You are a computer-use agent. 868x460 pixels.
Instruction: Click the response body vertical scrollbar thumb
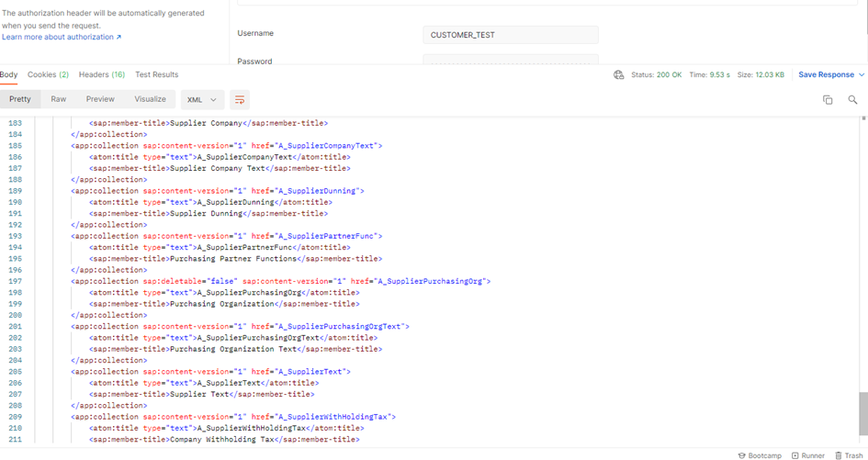pos(862,412)
